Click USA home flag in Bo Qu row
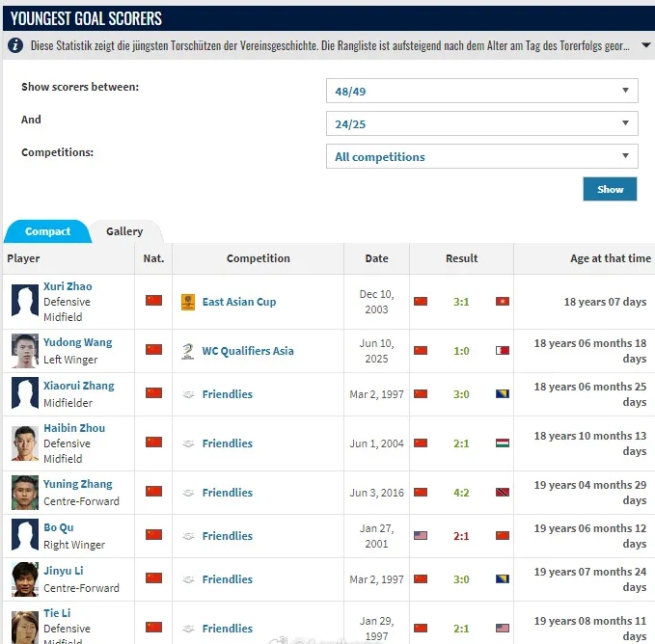This screenshot has height=644, width=655. click(x=421, y=535)
